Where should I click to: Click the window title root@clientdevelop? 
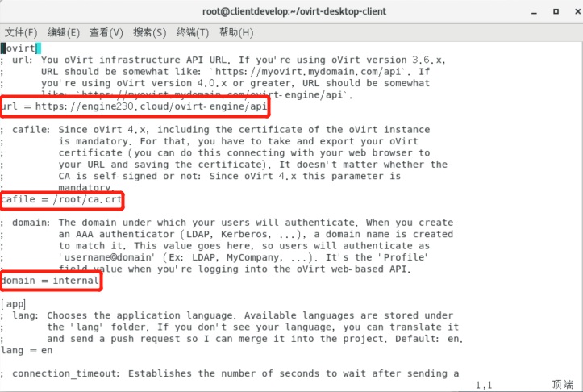point(294,11)
